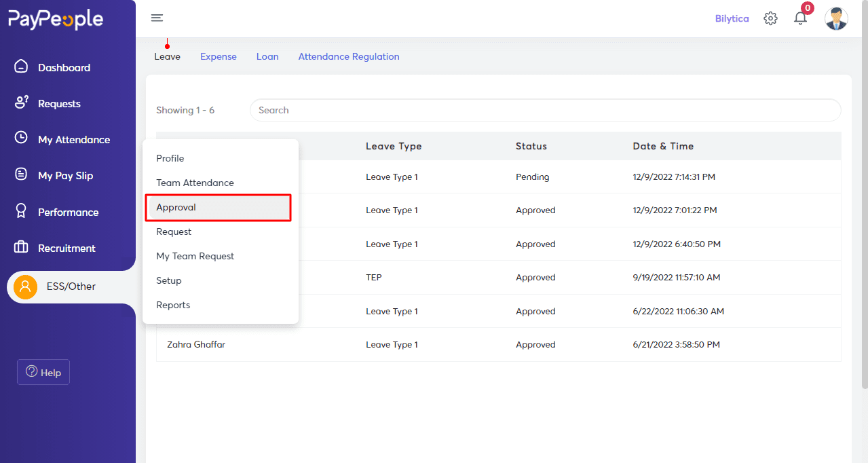Switch to the Expense tab
Viewport: 868px width, 463px height.
(x=219, y=56)
